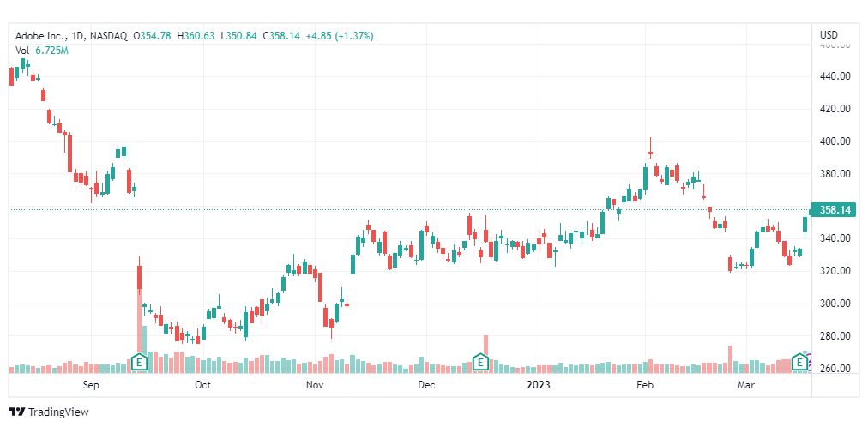Click the mid-March earnings E marker
868x427 pixels.
point(799,363)
